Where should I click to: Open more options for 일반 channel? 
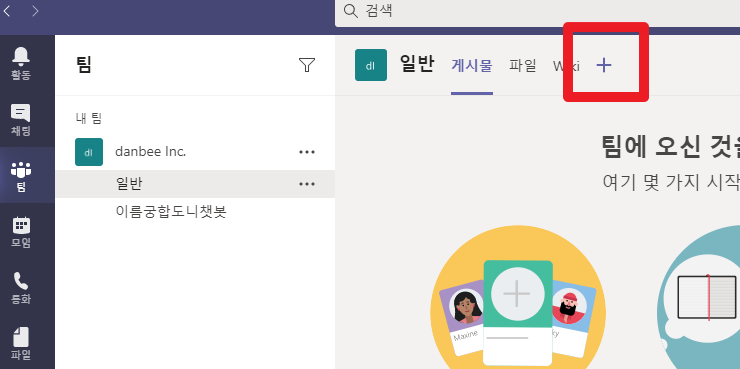pyautogui.click(x=307, y=184)
